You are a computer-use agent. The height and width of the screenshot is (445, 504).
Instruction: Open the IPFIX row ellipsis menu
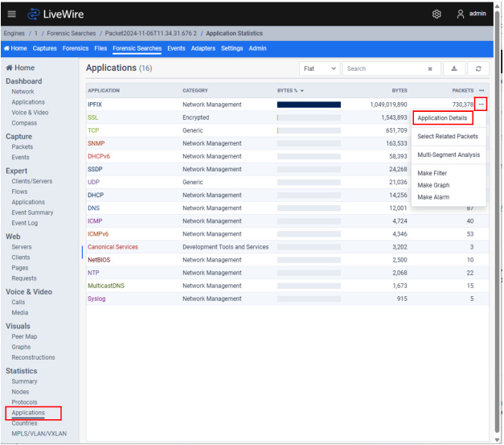click(x=481, y=105)
